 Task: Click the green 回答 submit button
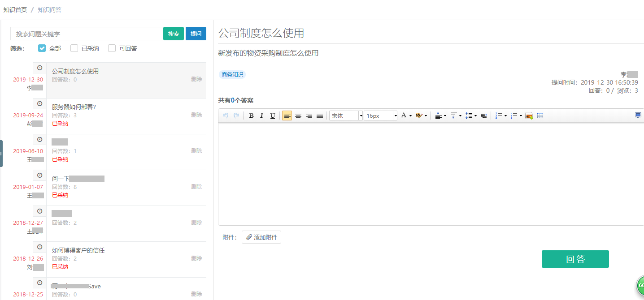(x=575, y=259)
